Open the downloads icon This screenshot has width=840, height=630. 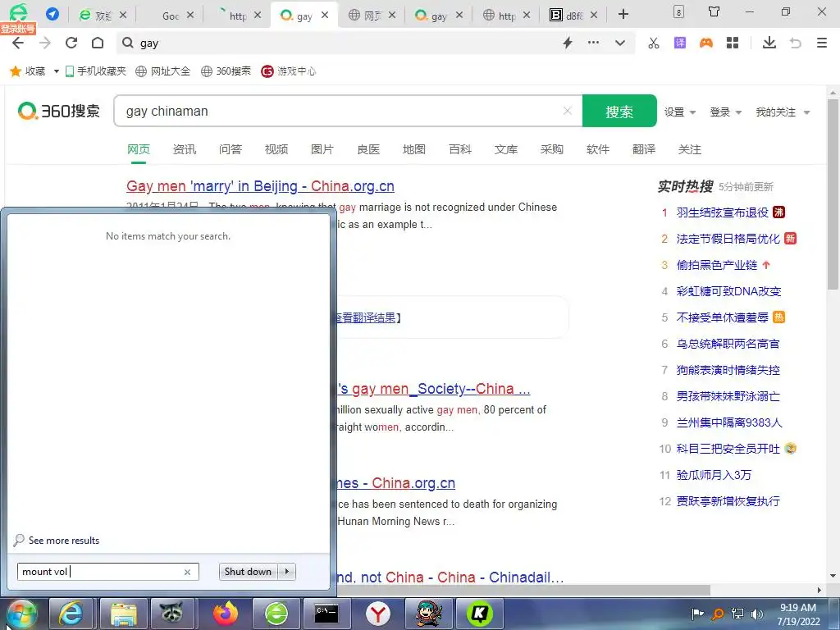769,43
